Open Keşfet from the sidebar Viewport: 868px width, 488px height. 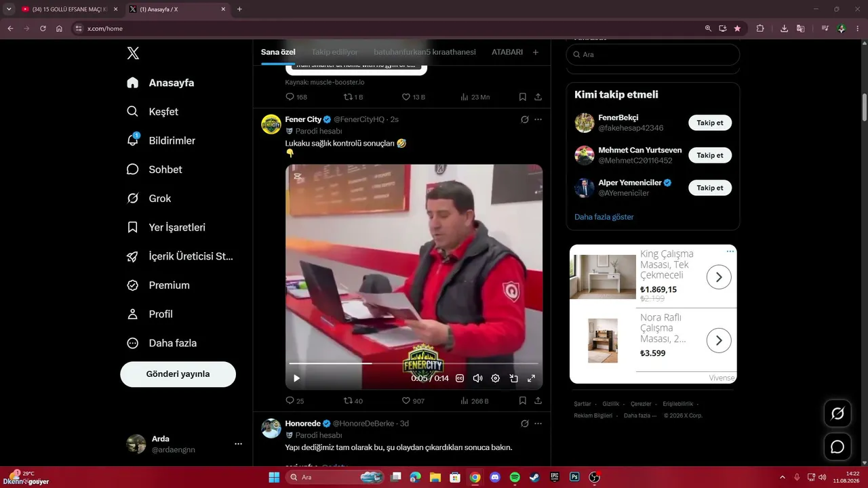(153, 112)
